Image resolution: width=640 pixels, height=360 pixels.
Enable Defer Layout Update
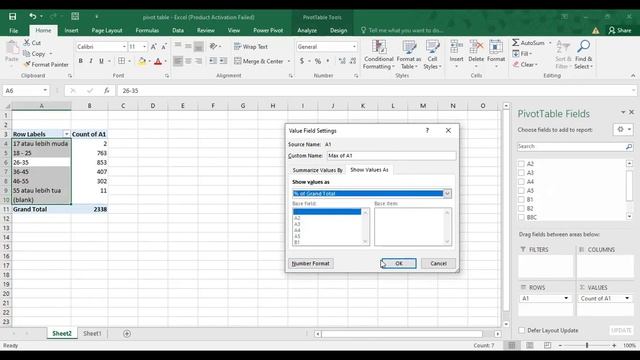point(522,330)
